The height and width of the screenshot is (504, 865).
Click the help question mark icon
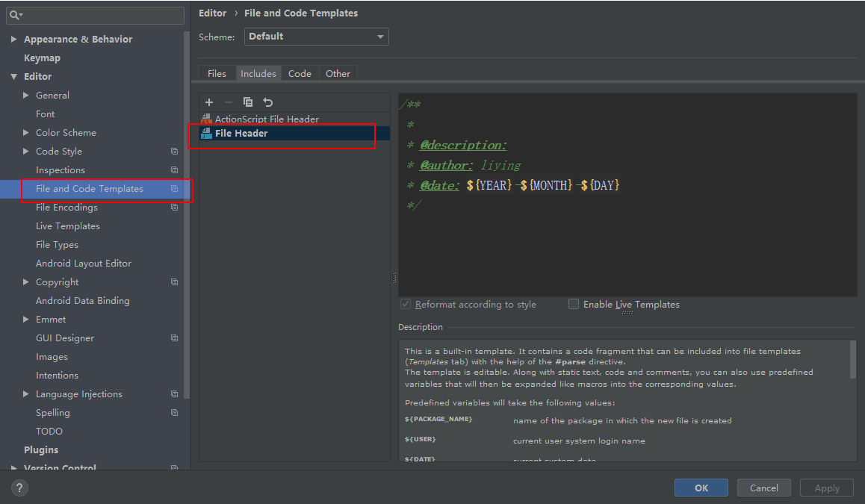point(20,488)
